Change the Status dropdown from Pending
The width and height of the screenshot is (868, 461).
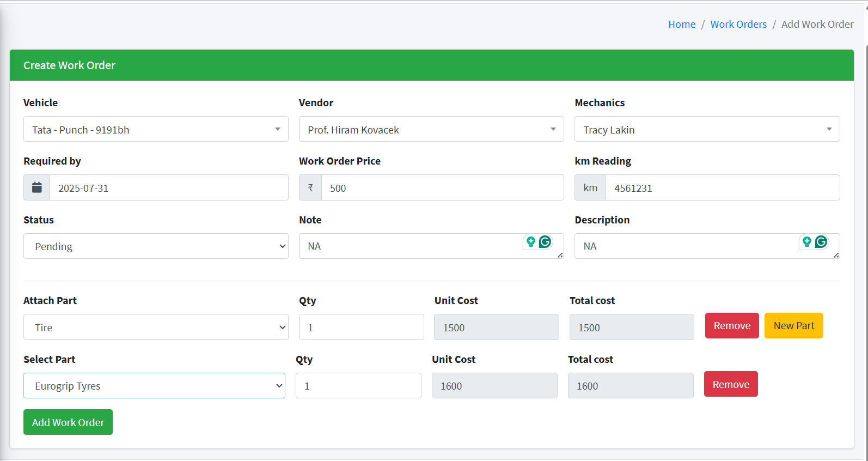coord(156,246)
